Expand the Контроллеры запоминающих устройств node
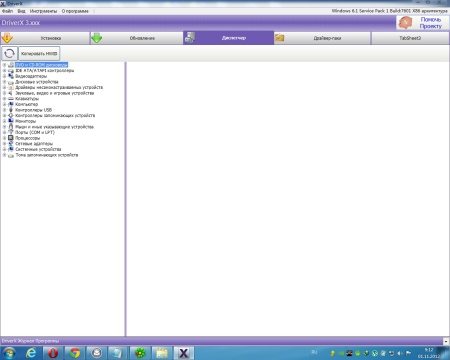Screen dimensions: 450x360 point(4,115)
